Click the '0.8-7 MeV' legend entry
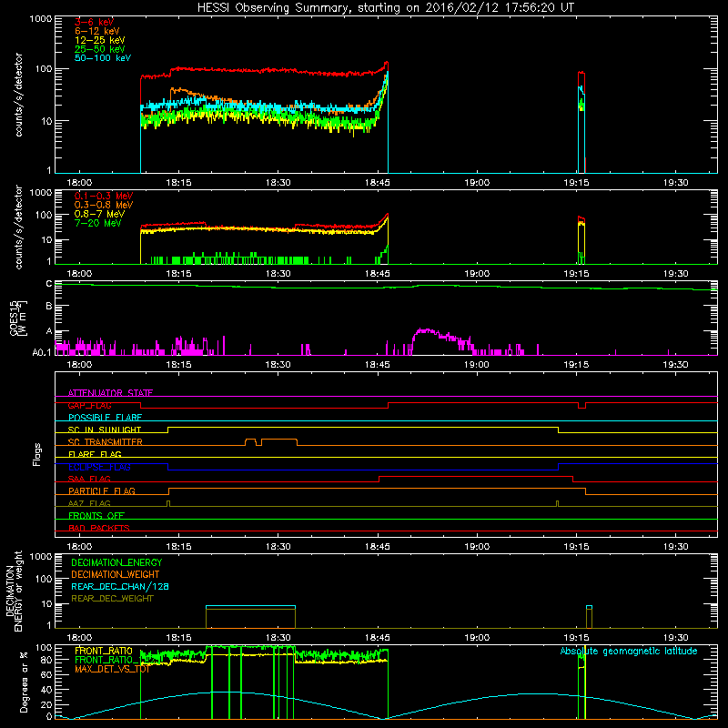728x728 pixels. pos(99,214)
